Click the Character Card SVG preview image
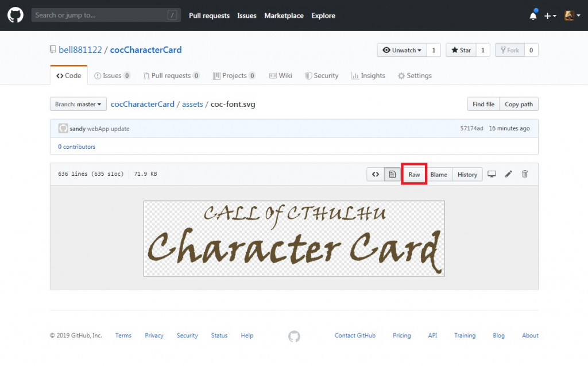 point(294,238)
